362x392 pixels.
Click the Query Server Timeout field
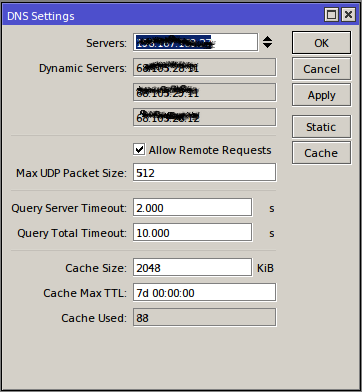tap(193, 208)
